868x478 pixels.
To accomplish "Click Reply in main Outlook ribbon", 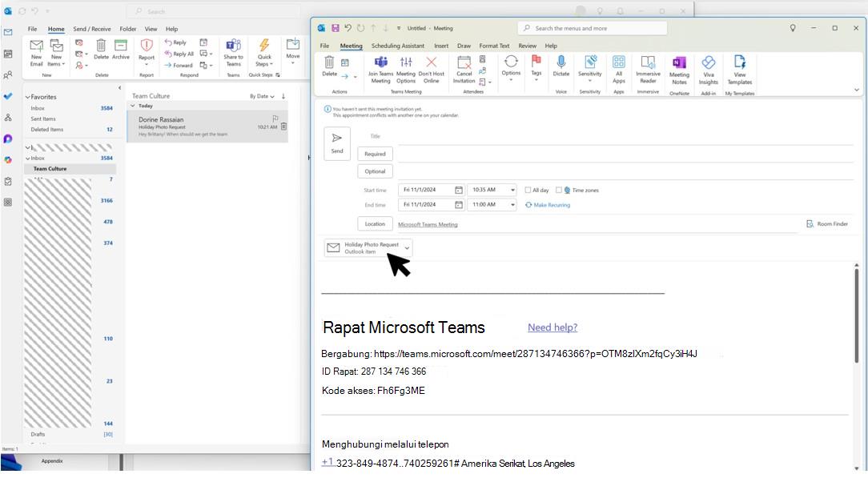I will click(175, 42).
